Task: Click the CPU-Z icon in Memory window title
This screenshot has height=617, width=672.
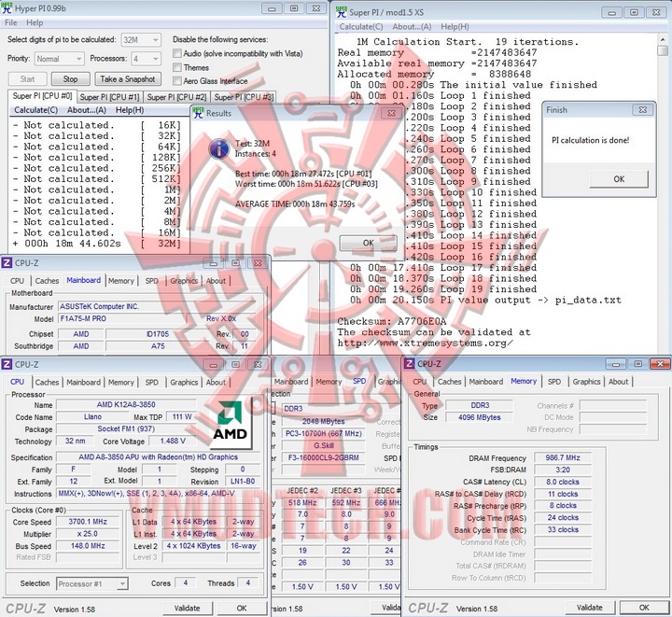Action: click(x=410, y=364)
